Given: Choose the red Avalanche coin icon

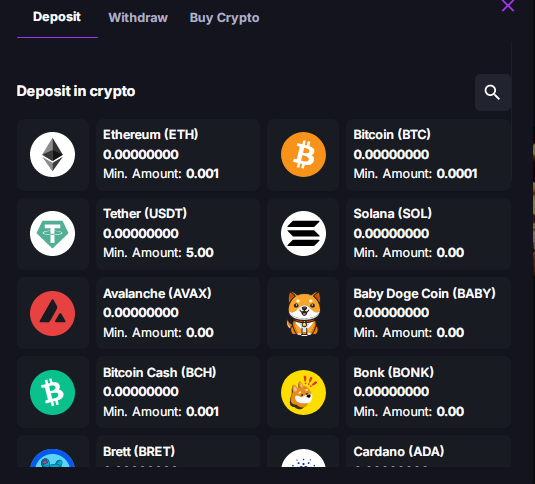Looking at the screenshot, I should coord(53,313).
